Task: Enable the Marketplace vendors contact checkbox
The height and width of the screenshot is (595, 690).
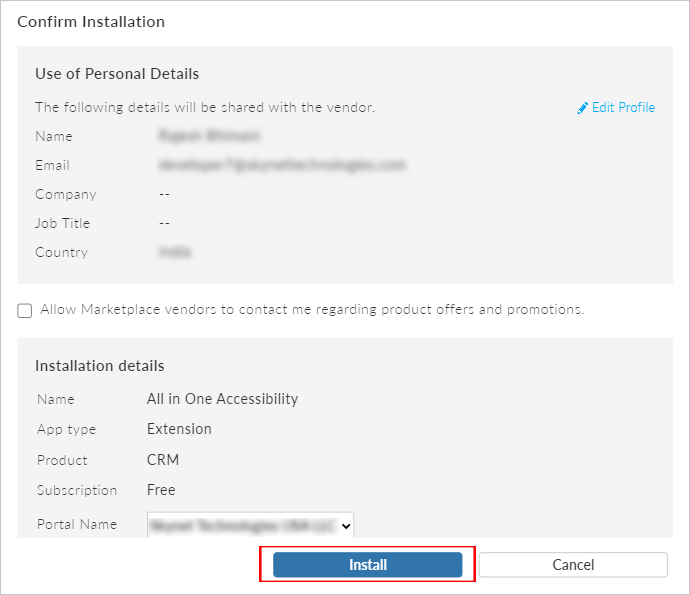Action: 25,311
